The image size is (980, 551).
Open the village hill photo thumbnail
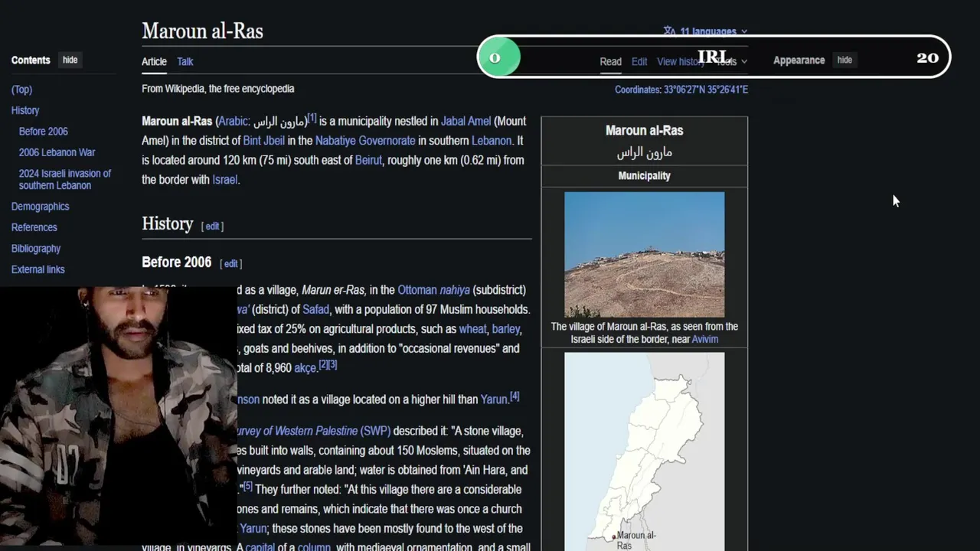pyautogui.click(x=644, y=254)
